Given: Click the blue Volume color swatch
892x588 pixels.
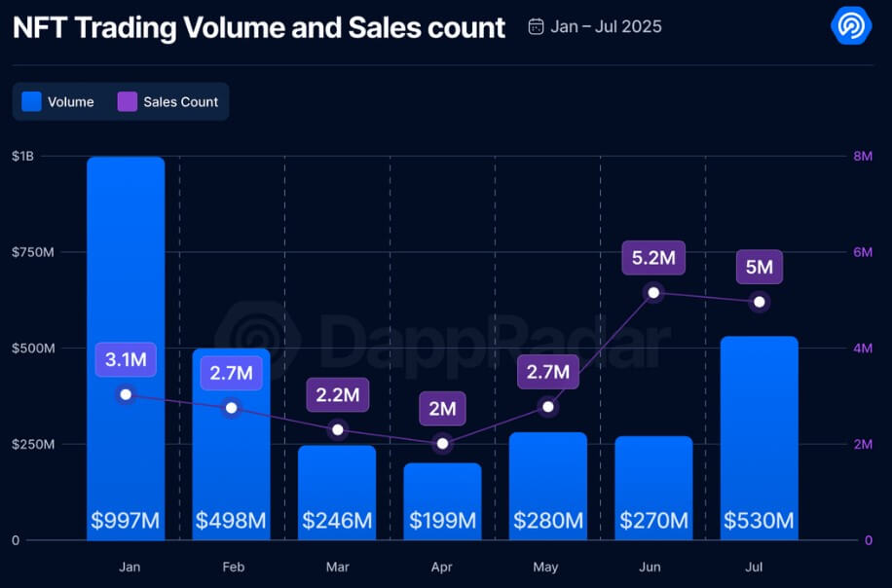Looking at the screenshot, I should [31, 101].
